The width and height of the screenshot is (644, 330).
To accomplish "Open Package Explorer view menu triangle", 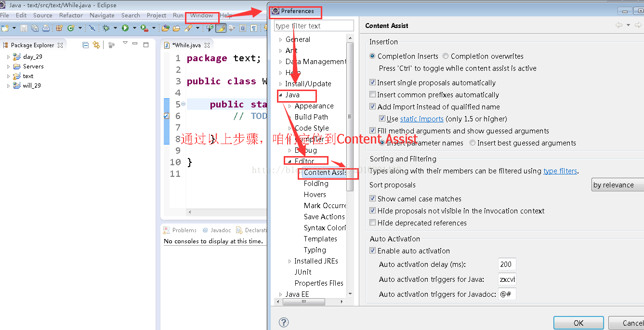I will click(125, 43).
